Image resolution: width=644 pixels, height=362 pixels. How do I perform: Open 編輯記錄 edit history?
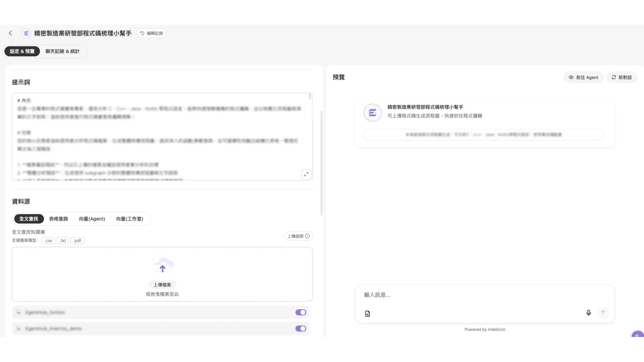[x=152, y=33]
